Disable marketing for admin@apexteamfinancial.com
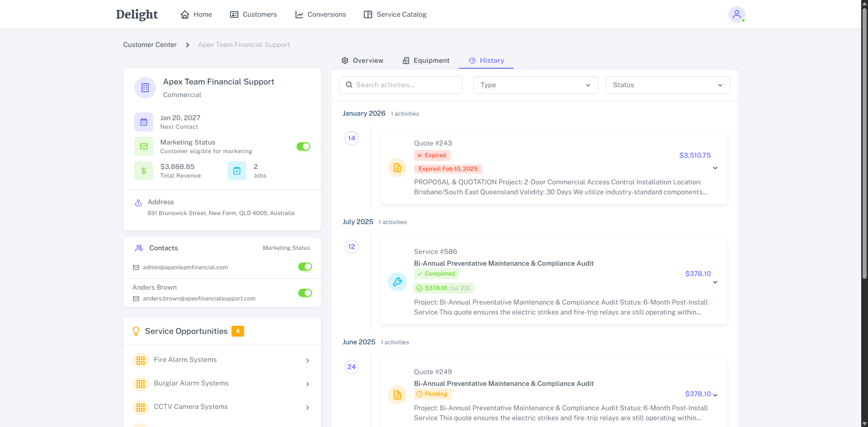The height and width of the screenshot is (427, 868). pyautogui.click(x=305, y=267)
